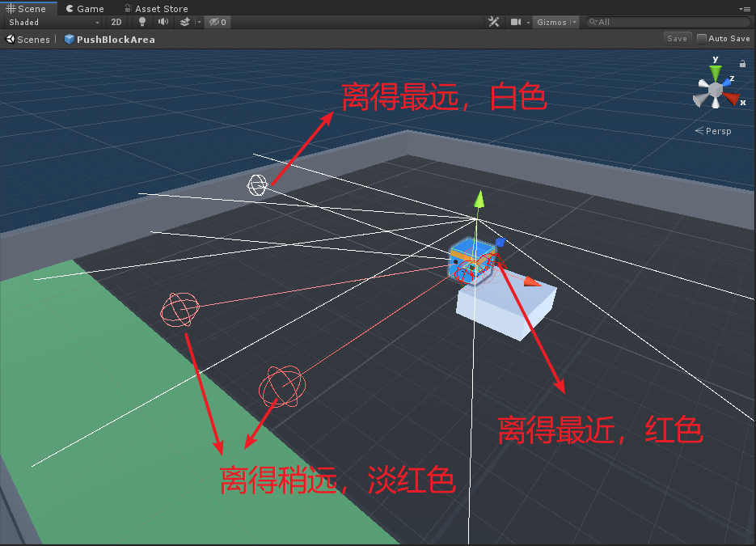Click the z axis cone on orientation gizmo
756x546 pixels.
pyautogui.click(x=727, y=83)
